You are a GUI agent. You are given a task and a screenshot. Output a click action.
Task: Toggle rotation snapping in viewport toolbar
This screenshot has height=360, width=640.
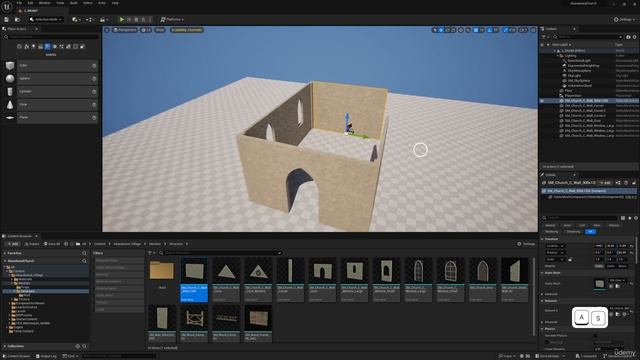click(x=490, y=30)
